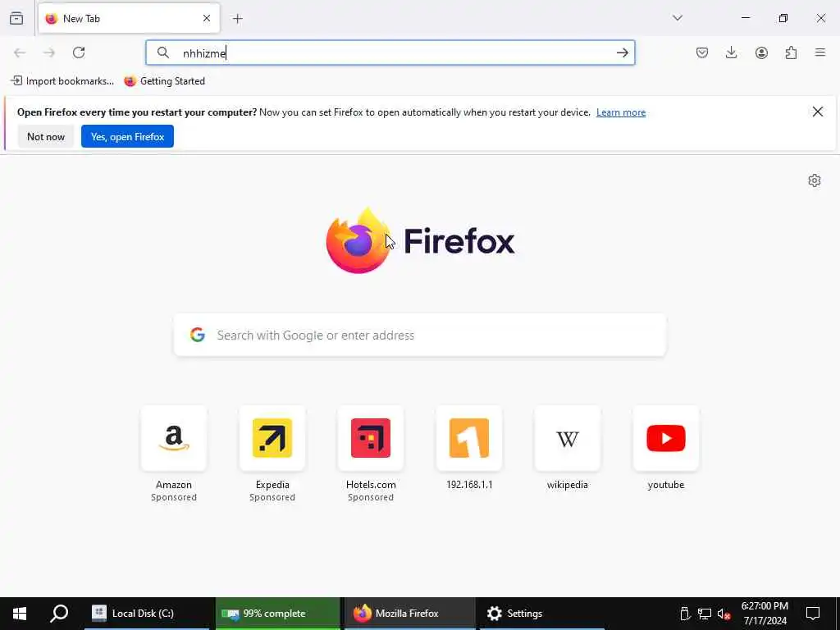Viewport: 840px width, 630px height.
Task: Click the muted volume tray icon
Action: (x=724, y=614)
